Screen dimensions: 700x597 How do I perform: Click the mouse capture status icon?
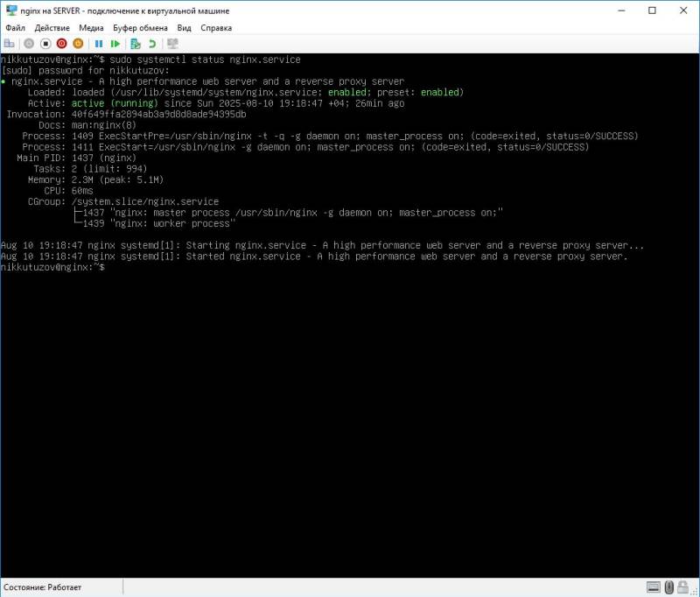669,586
